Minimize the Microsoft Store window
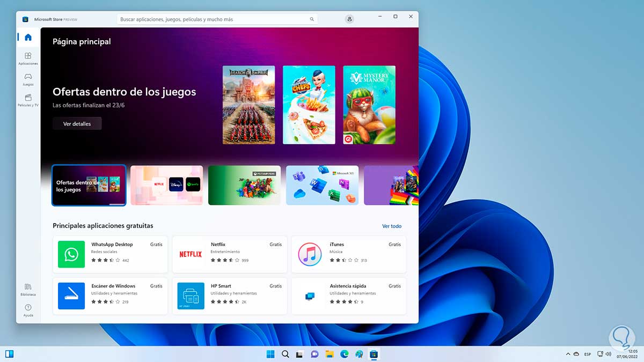 click(x=379, y=17)
